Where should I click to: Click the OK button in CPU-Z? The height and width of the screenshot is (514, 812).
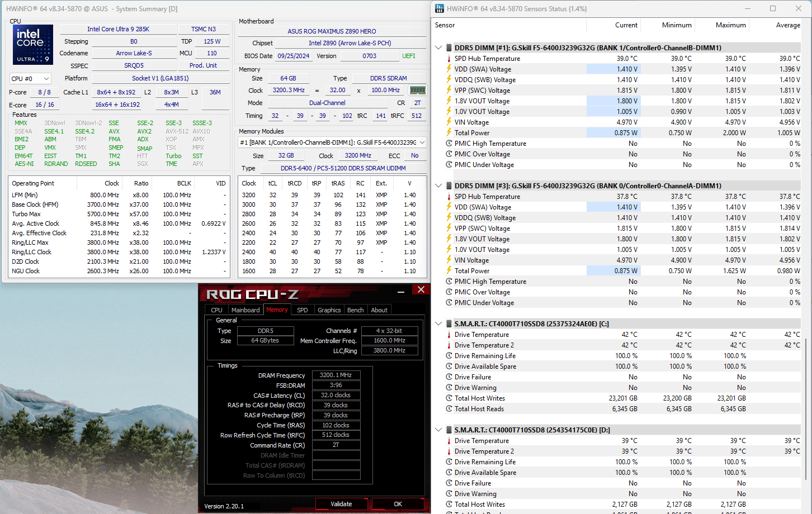click(398, 504)
